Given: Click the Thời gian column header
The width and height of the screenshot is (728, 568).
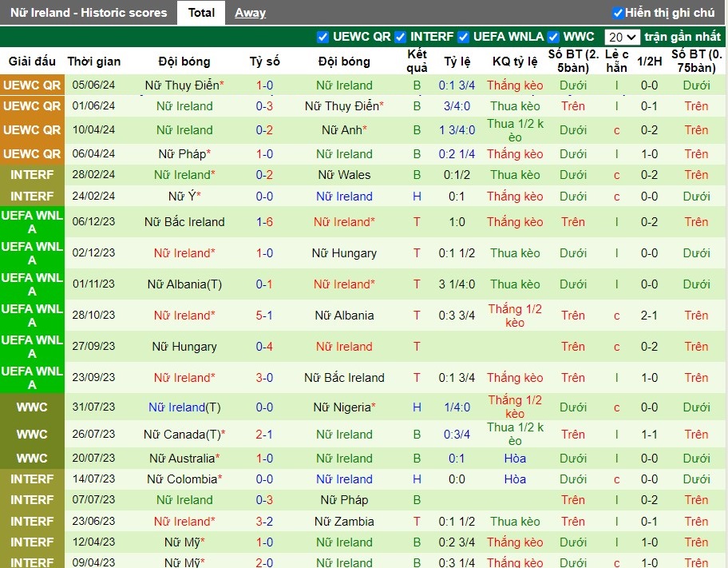Looking at the screenshot, I should 93,62.
